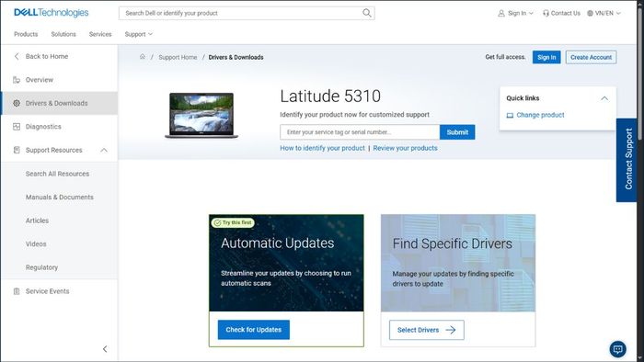Click the Back to Home arrow icon
644x362 pixels.
click(17, 56)
